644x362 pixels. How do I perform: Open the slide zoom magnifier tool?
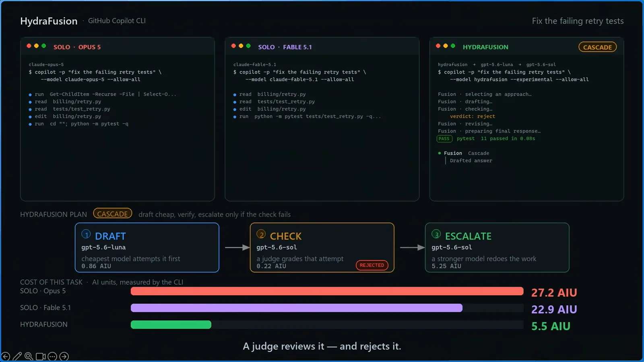(29, 356)
